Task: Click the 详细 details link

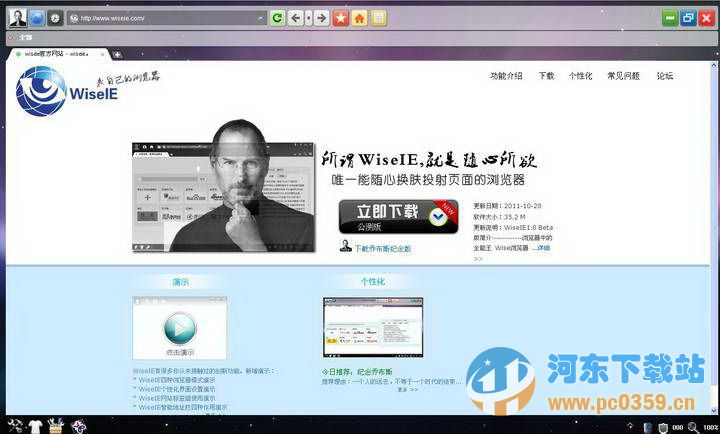Action: (542, 248)
